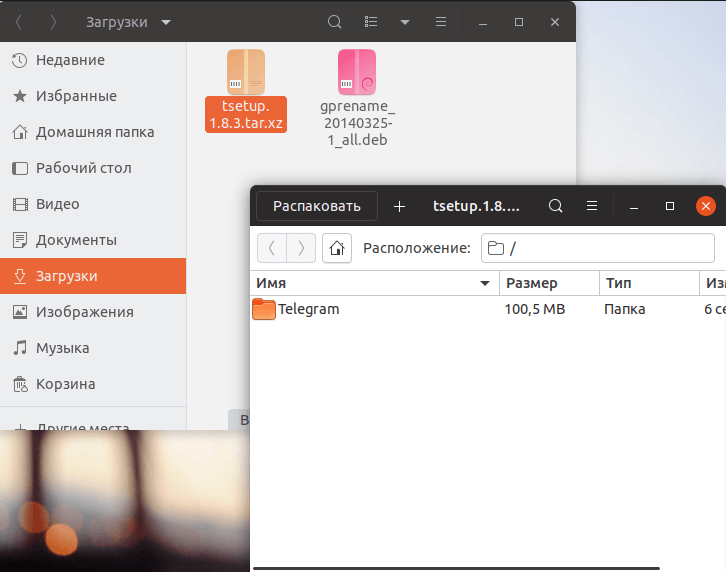The image size is (726, 572).
Task: Go forward in Files window navigation
Action: click(53, 22)
